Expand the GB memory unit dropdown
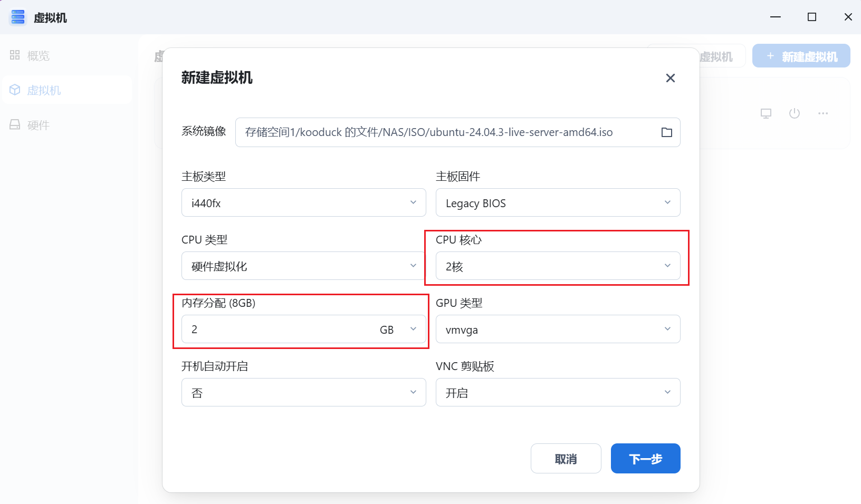Screen dimensions: 861x504 point(414,329)
